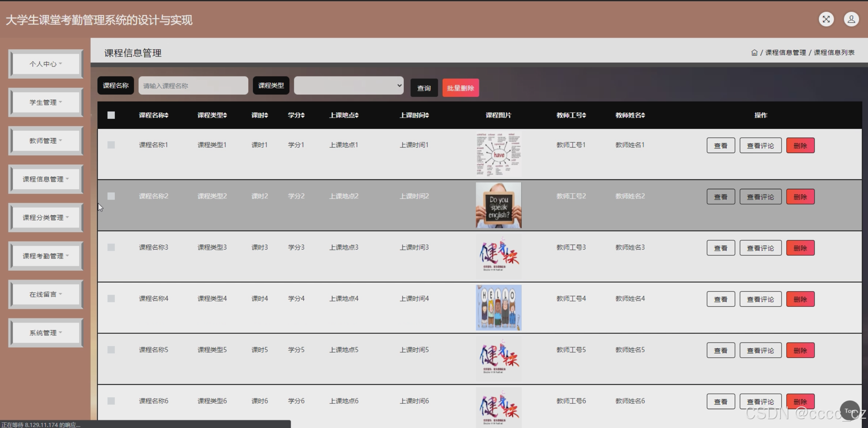Check the checkbox for 课程名称1 row
This screenshot has width=868, height=428.
pyautogui.click(x=111, y=145)
